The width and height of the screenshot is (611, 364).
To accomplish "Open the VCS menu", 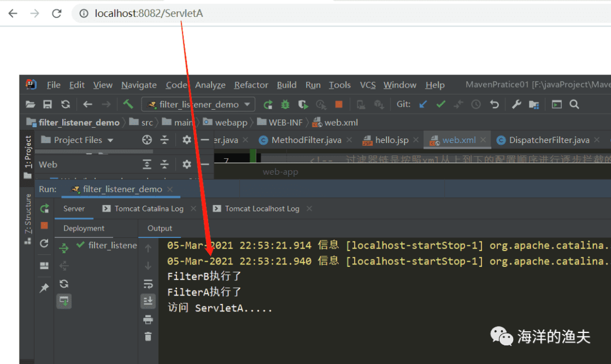I will (368, 85).
